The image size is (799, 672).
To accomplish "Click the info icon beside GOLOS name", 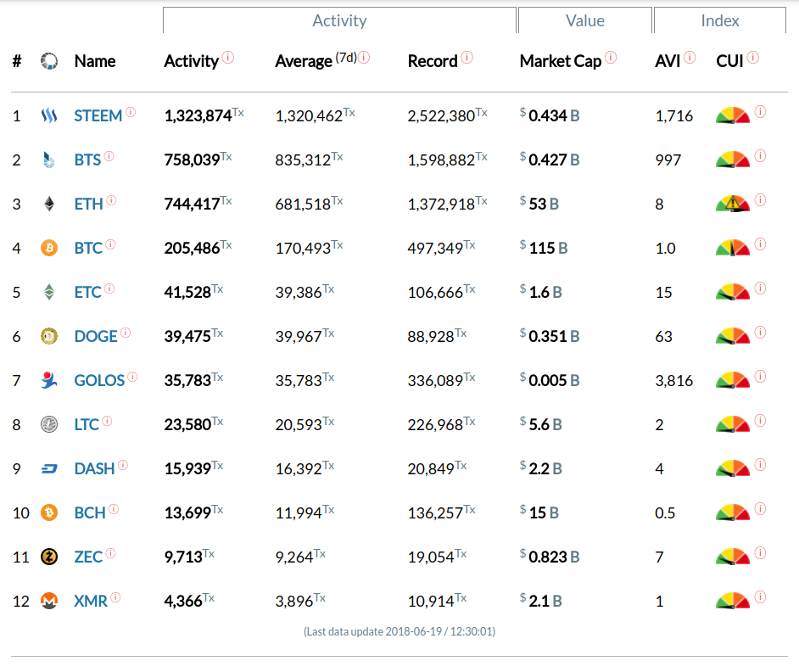I will pyautogui.click(x=132, y=377).
